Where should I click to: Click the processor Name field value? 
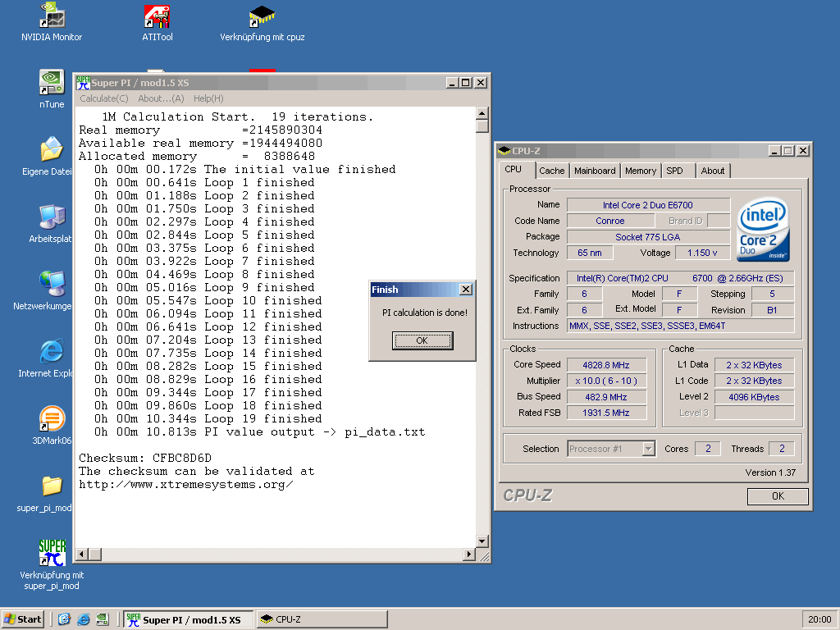pos(648,205)
